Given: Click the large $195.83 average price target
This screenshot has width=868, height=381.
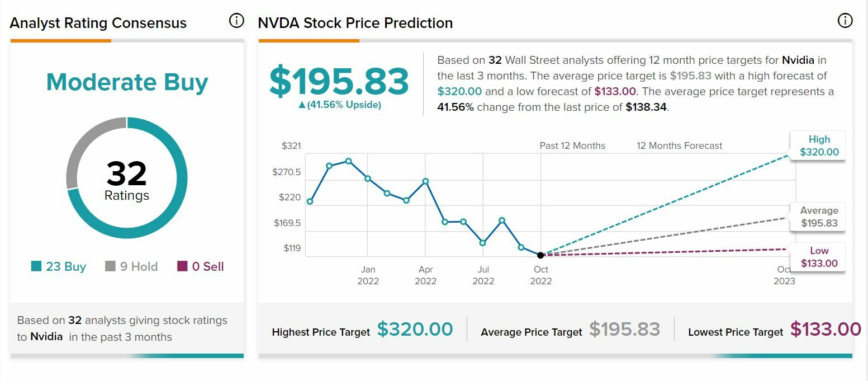Looking at the screenshot, I should pos(339,82).
